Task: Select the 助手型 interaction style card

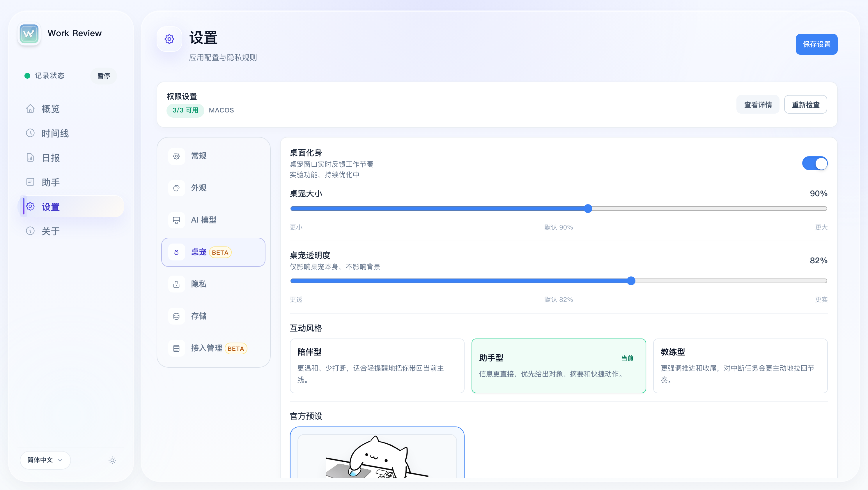Action: (x=559, y=366)
